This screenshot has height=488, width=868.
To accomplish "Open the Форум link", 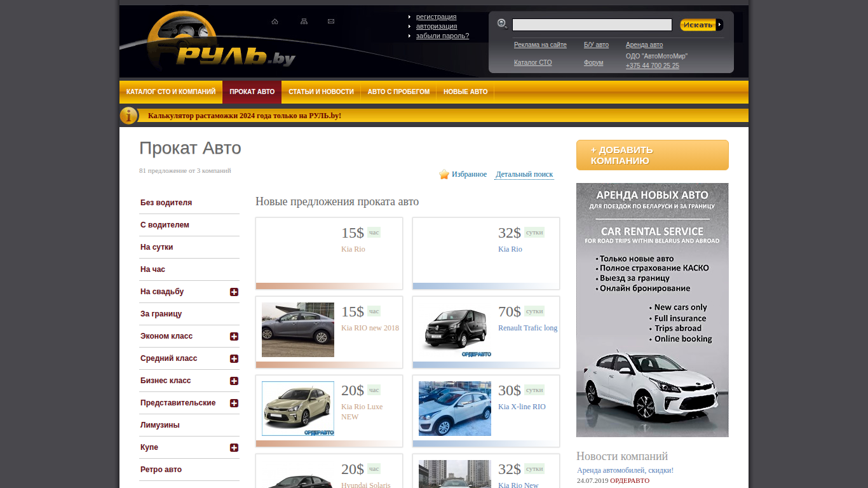I will 593,63.
